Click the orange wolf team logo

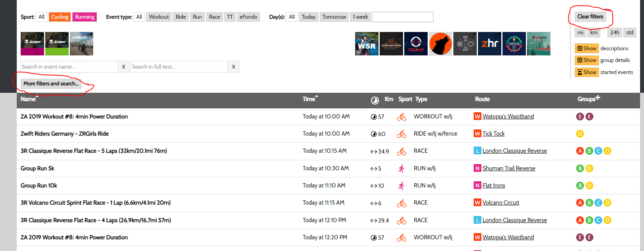point(441,44)
